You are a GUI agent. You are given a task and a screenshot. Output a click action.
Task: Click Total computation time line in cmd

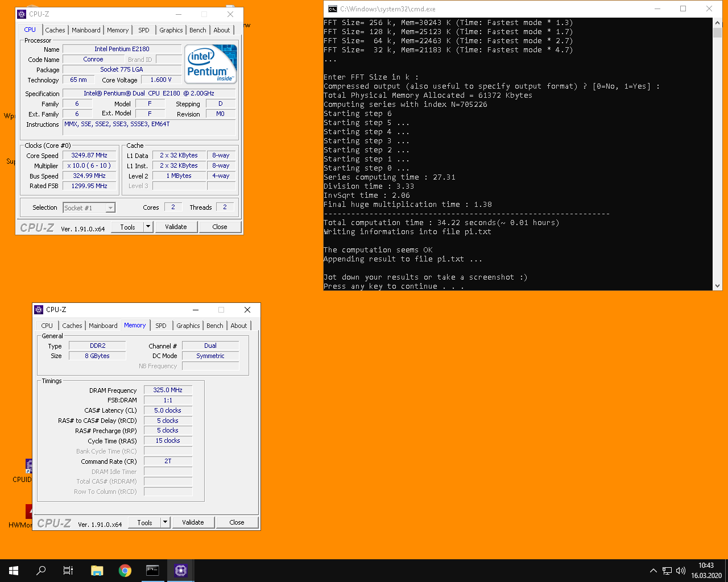click(x=441, y=223)
